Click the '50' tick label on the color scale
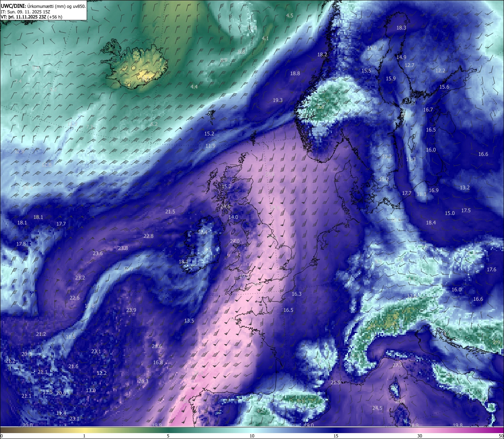The height and width of the screenshot is (439, 504). tap(500, 436)
